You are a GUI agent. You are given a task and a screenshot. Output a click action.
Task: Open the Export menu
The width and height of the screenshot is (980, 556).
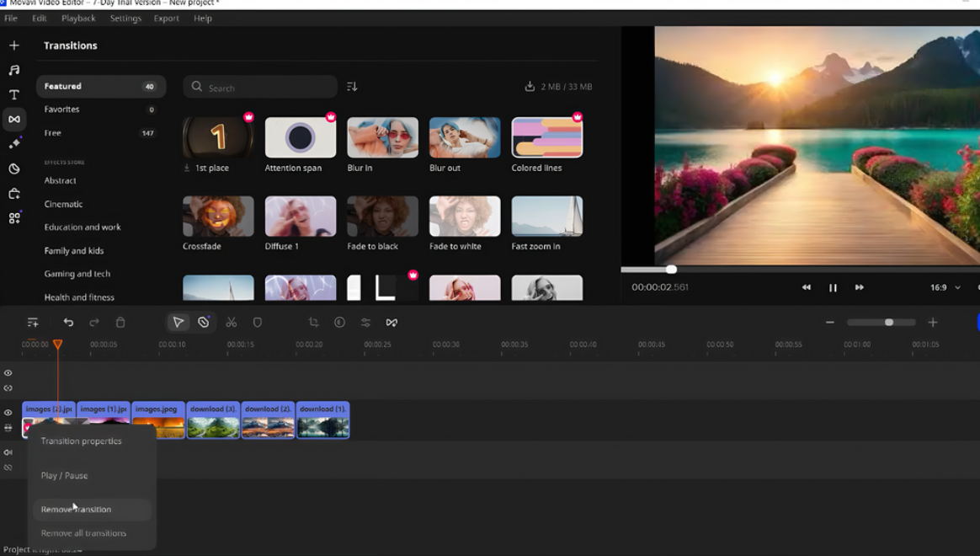[166, 18]
